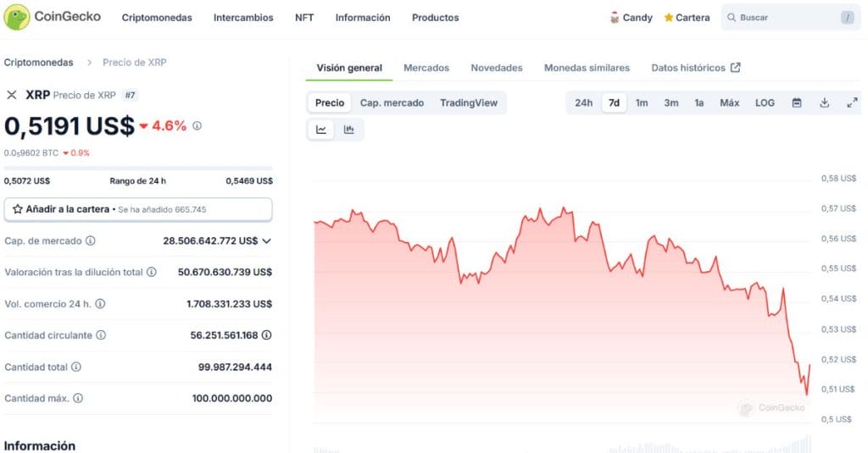Switch to the Monedas similares tab
868x453 pixels.
(587, 68)
